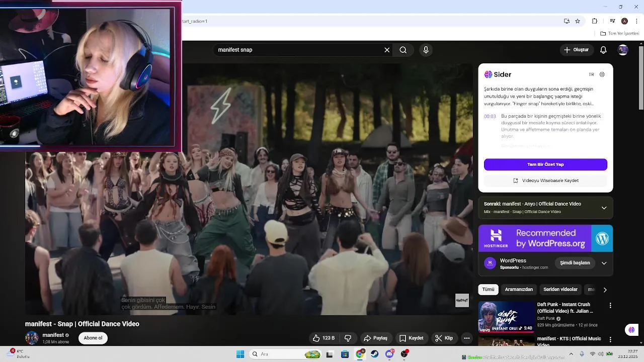Click the Oluştur create button
Image resolution: width=644 pixels, height=362 pixels.
click(x=576, y=50)
